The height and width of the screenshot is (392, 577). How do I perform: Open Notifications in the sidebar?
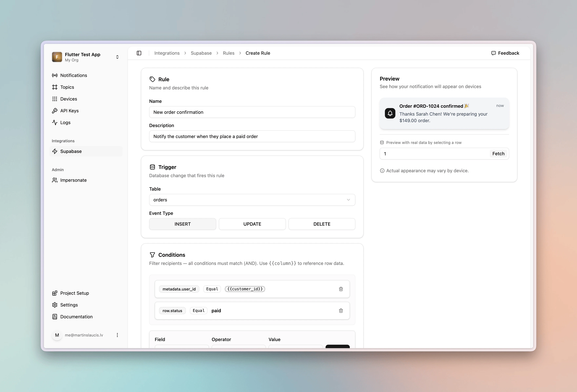coord(86,75)
